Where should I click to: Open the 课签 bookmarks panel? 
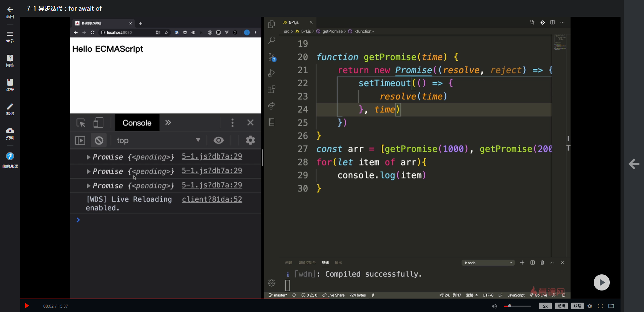point(10,85)
